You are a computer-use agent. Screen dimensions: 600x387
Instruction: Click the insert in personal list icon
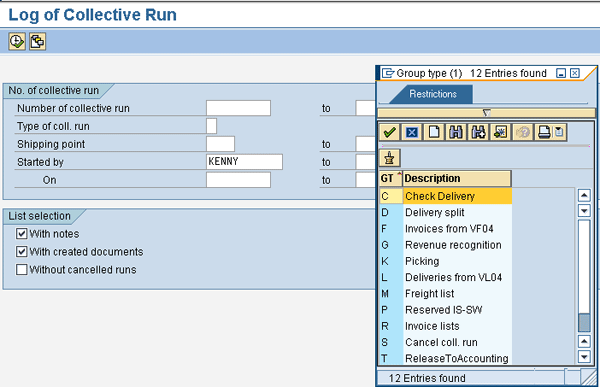501,132
